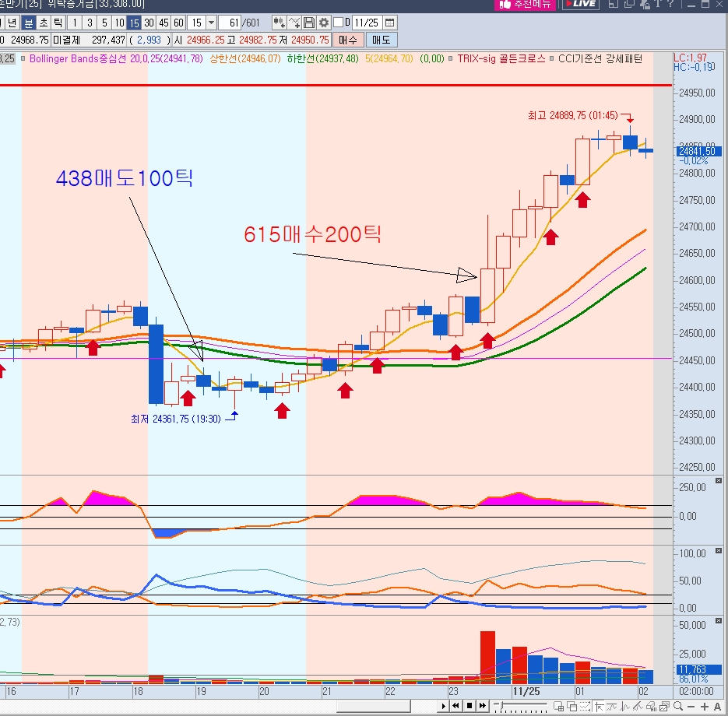Click the plus zoom-in icon at bottom
728x716 pixels.
[705, 706]
